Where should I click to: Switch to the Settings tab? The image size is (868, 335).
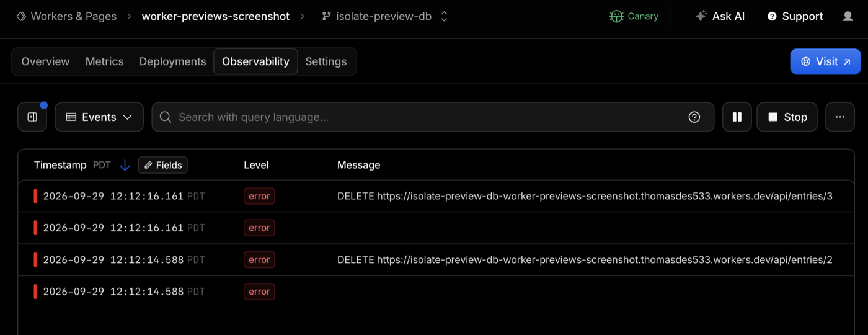[x=325, y=61]
